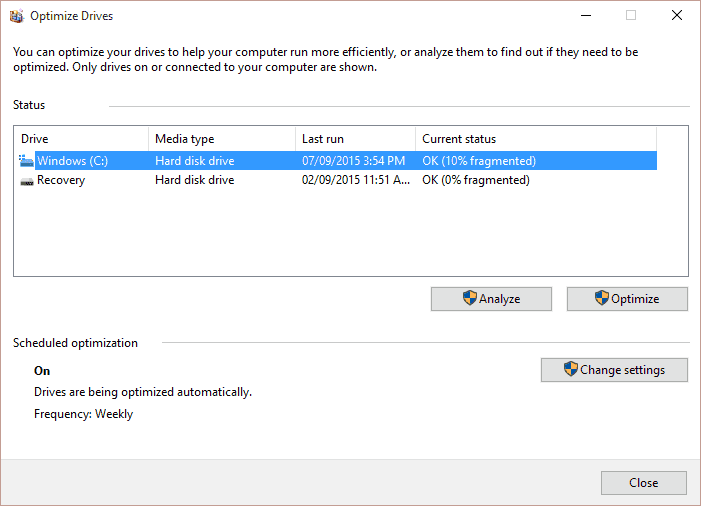Click the Optimize Drives title bar icon
Viewport: 701px width, 506px height.
[x=17, y=16]
